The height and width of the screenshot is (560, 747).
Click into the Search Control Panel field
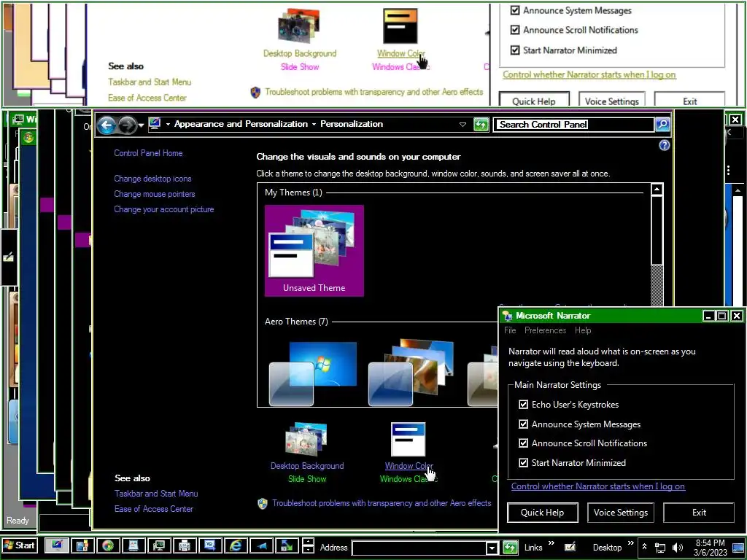point(573,125)
